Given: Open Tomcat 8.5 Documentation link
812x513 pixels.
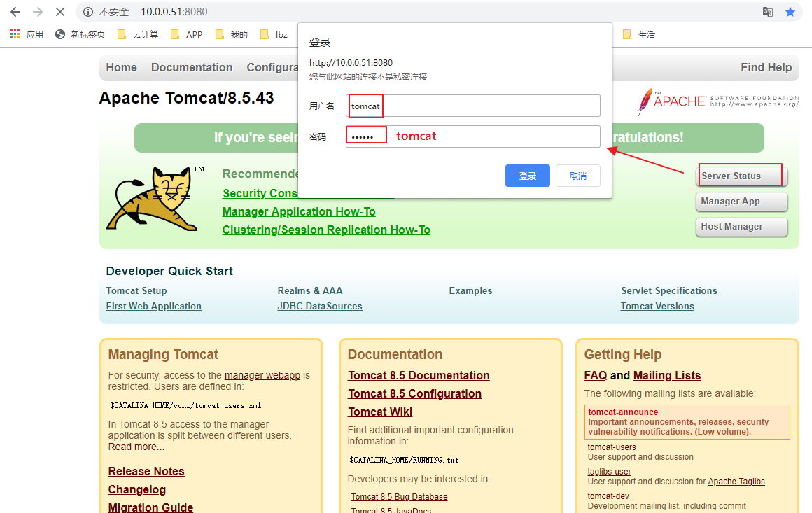Looking at the screenshot, I should pyautogui.click(x=419, y=375).
